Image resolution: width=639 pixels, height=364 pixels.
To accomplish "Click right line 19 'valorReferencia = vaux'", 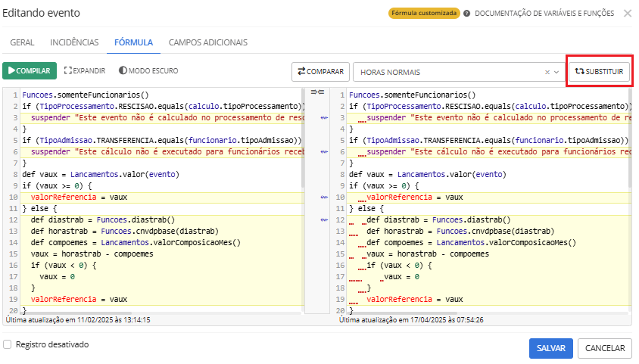I will [415, 299].
